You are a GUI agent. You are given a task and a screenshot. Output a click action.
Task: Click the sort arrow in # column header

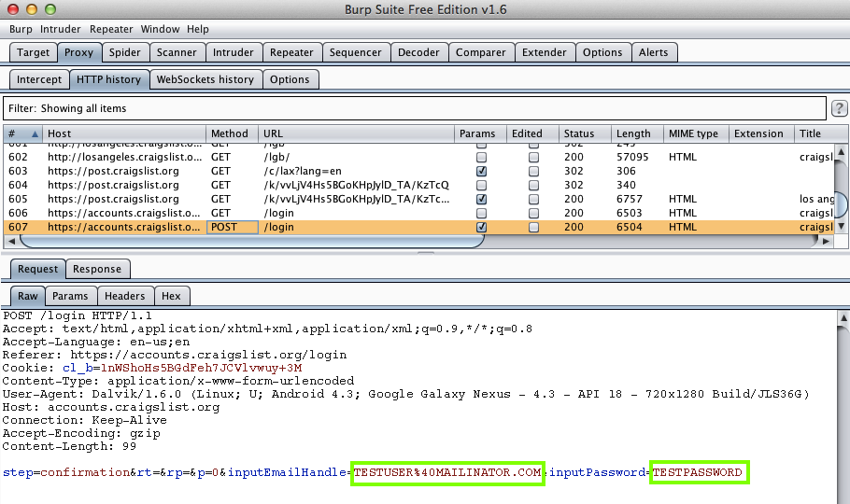tap(35, 133)
